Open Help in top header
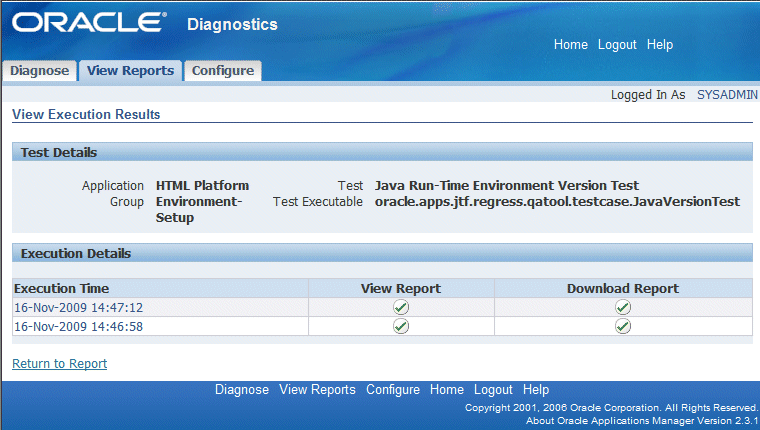Viewport: 760px width, 430px height. pyautogui.click(x=660, y=45)
